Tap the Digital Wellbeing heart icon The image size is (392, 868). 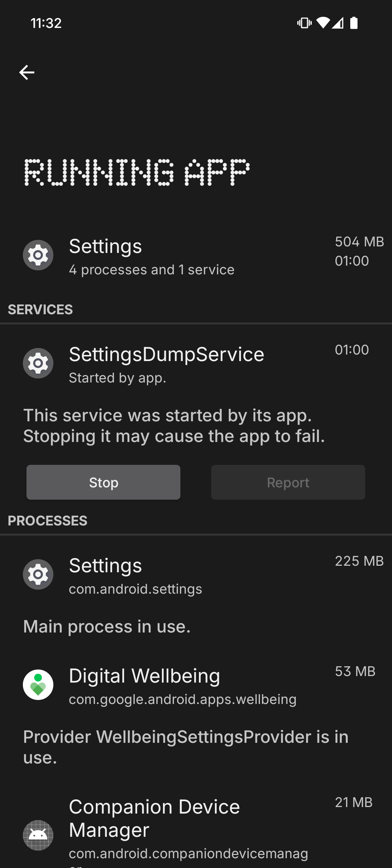[x=38, y=685]
